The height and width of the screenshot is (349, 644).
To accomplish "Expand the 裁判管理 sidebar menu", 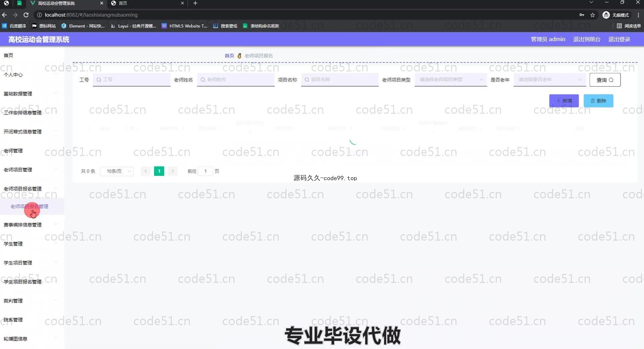I will pos(32,301).
